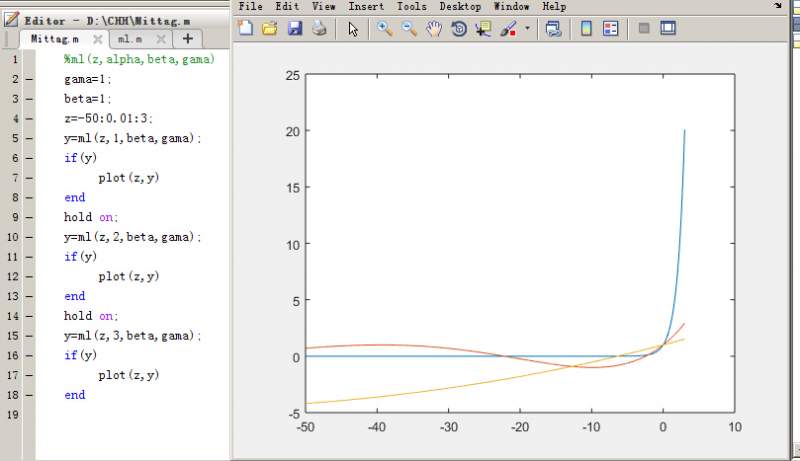
Task: Select the Edit Plot arrow tool
Action: (x=353, y=29)
